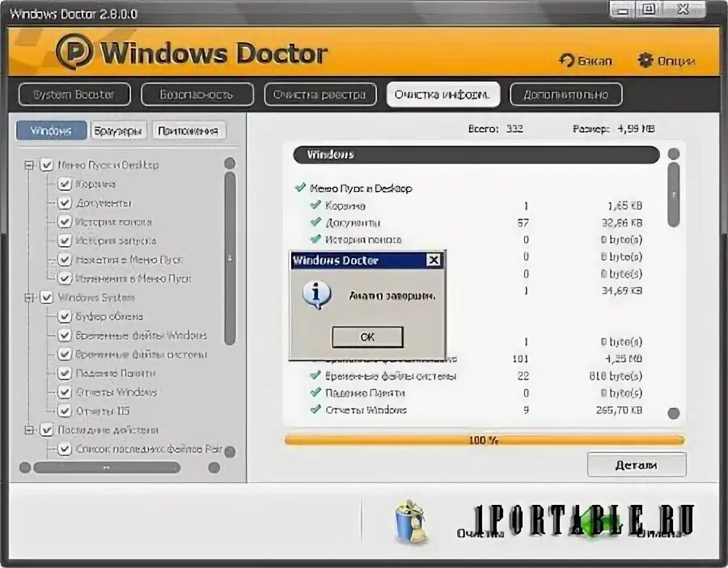Toggle Изменения в Меню Пуск checkbox

tap(64, 278)
